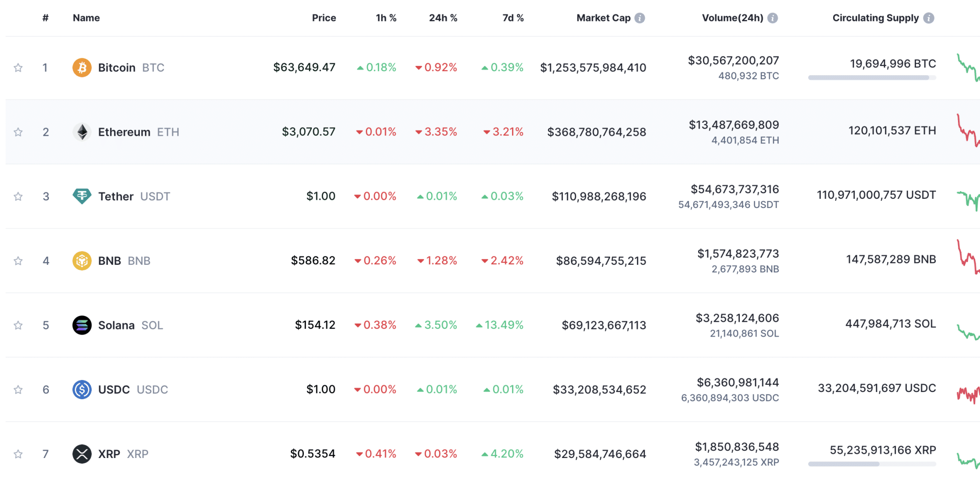This screenshot has height=480, width=980.
Task: Sort by 1h % column header
Action: pos(386,18)
